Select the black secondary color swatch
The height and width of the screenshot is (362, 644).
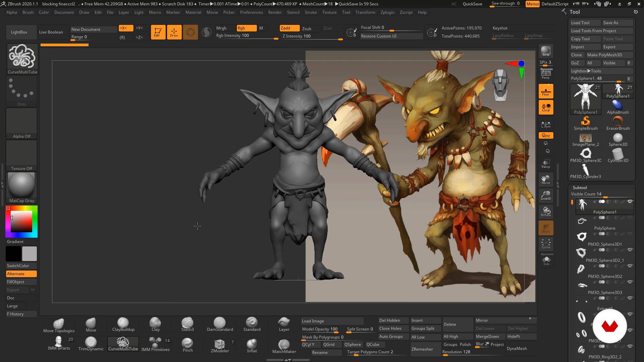click(13, 254)
